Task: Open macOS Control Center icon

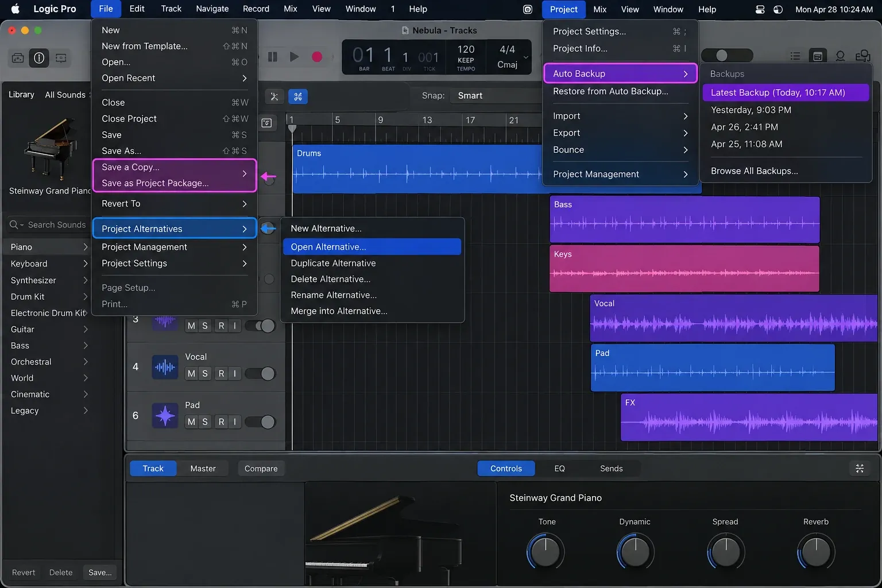Action: coord(760,9)
